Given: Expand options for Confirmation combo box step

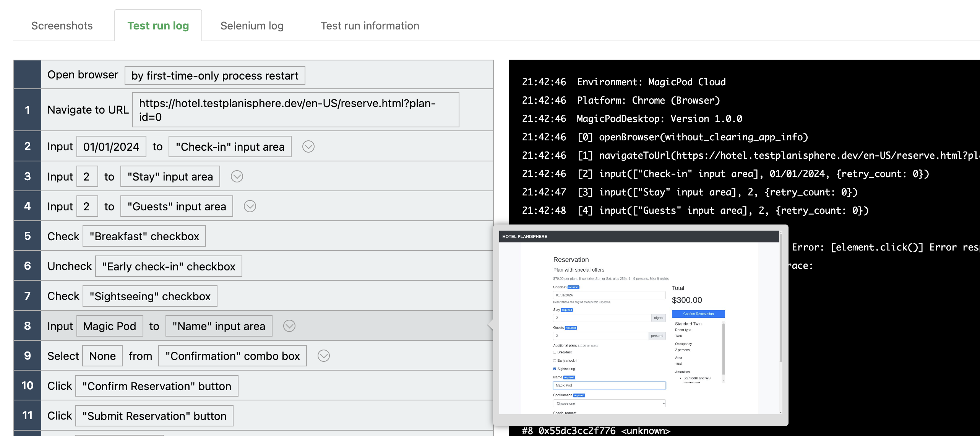Looking at the screenshot, I should 324,356.
